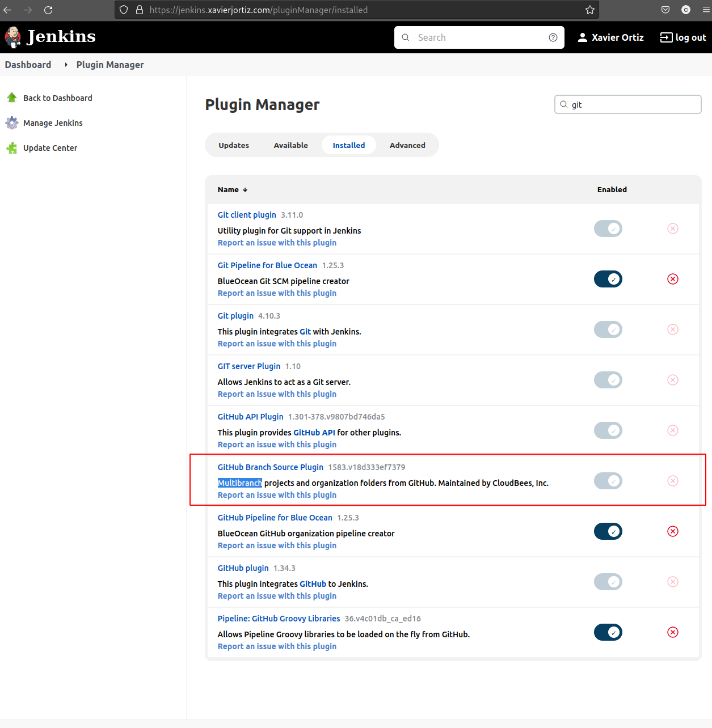Uninstall Pipeline: GitHub Groovy Libraries via red X
This screenshot has width=712, height=728.
[673, 632]
